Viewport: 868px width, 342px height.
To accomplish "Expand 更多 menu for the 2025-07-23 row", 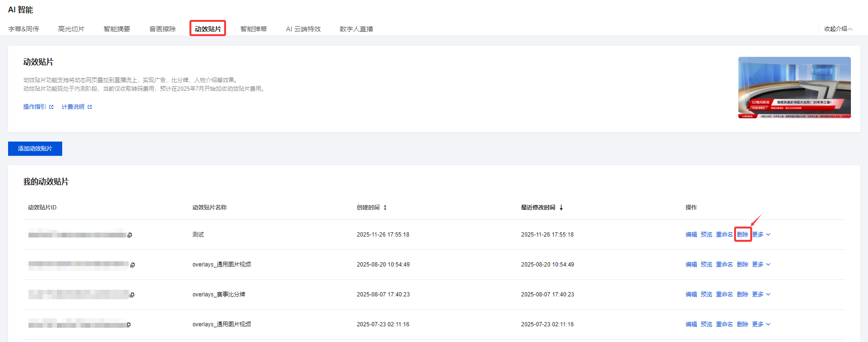I will click(761, 324).
